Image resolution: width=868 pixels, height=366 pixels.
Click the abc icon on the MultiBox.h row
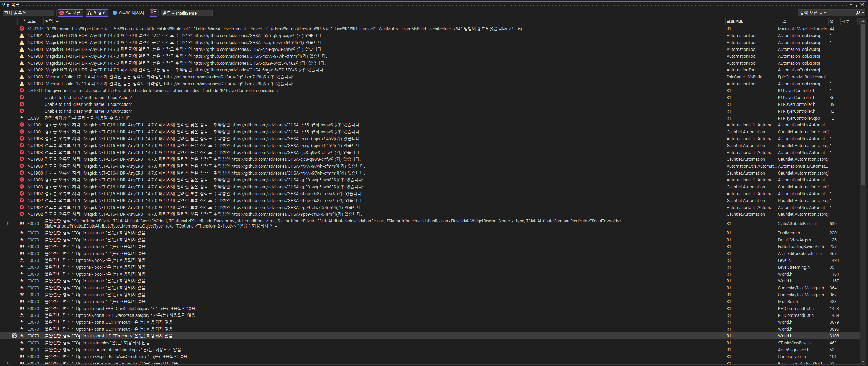22,301
